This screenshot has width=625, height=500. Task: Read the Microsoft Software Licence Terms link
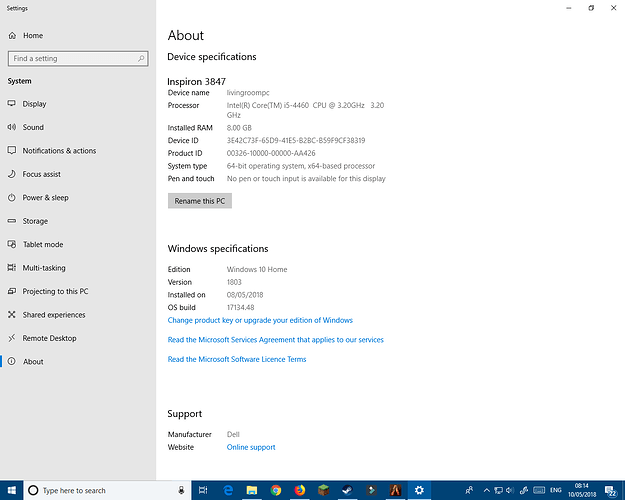(x=237, y=359)
